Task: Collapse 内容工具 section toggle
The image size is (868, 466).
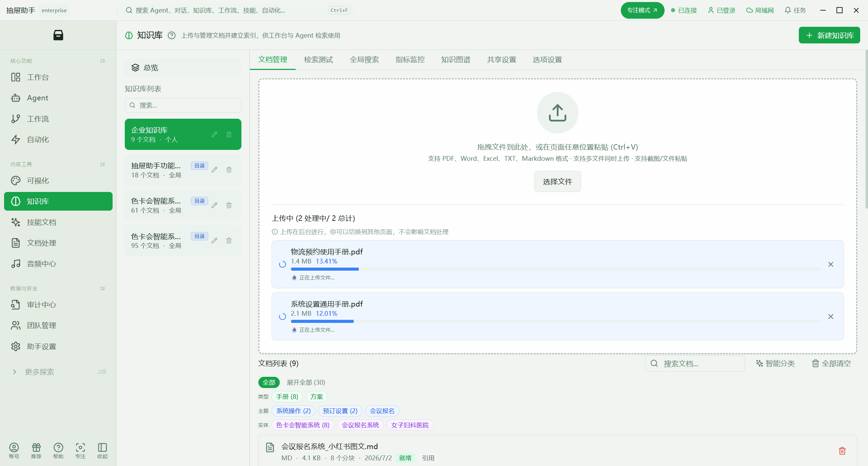Action: pos(103,164)
